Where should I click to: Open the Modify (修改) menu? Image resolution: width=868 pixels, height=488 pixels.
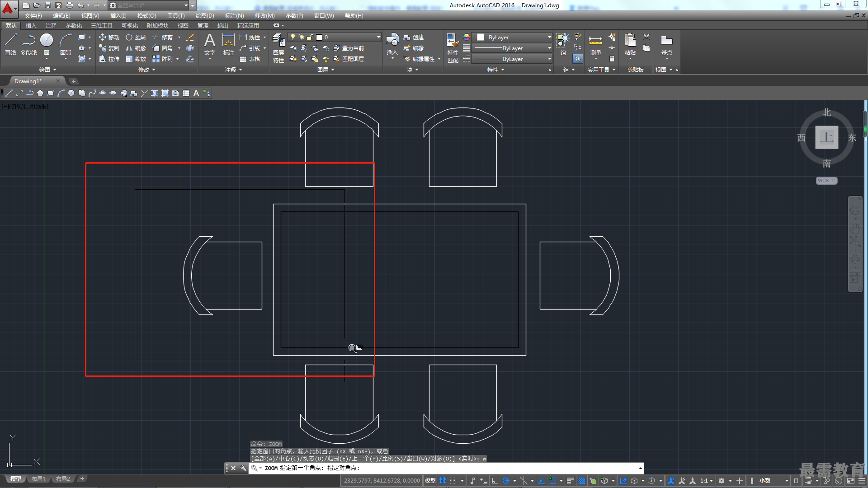point(264,16)
